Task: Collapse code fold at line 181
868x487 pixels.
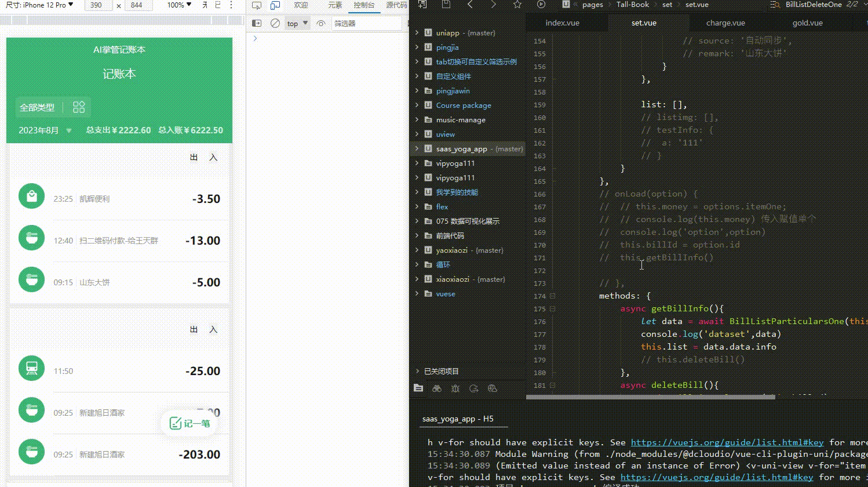Action: click(x=552, y=385)
